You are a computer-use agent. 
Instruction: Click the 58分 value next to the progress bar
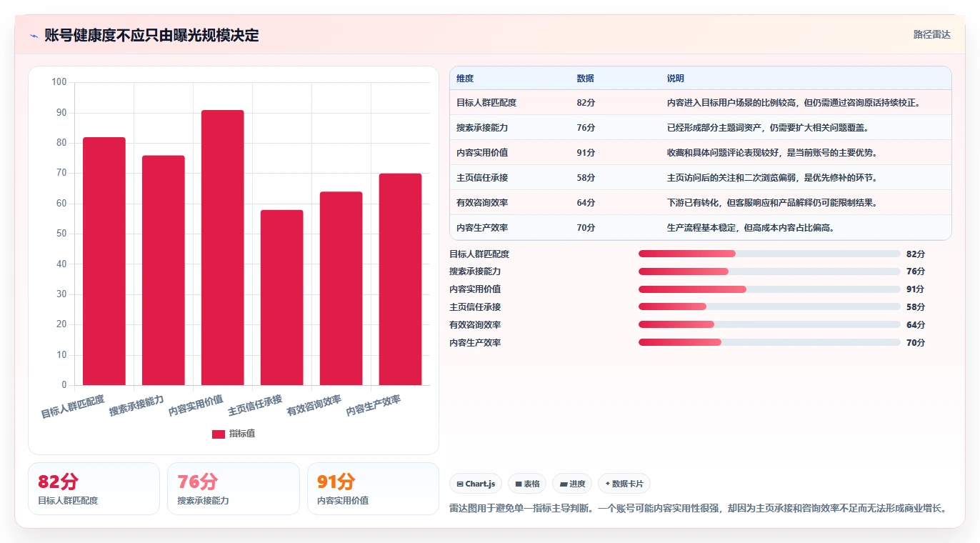point(916,307)
